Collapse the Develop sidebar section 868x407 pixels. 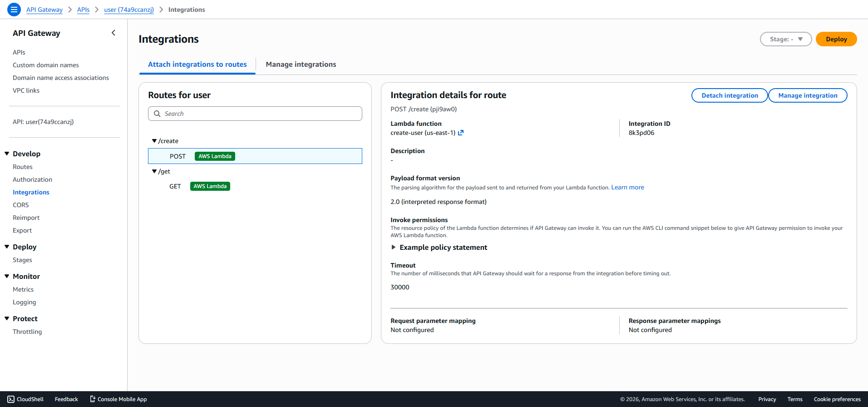click(7, 154)
